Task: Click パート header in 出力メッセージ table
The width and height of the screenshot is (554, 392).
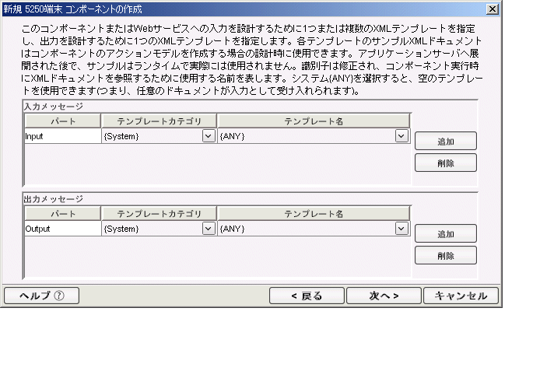Action: coord(62,214)
